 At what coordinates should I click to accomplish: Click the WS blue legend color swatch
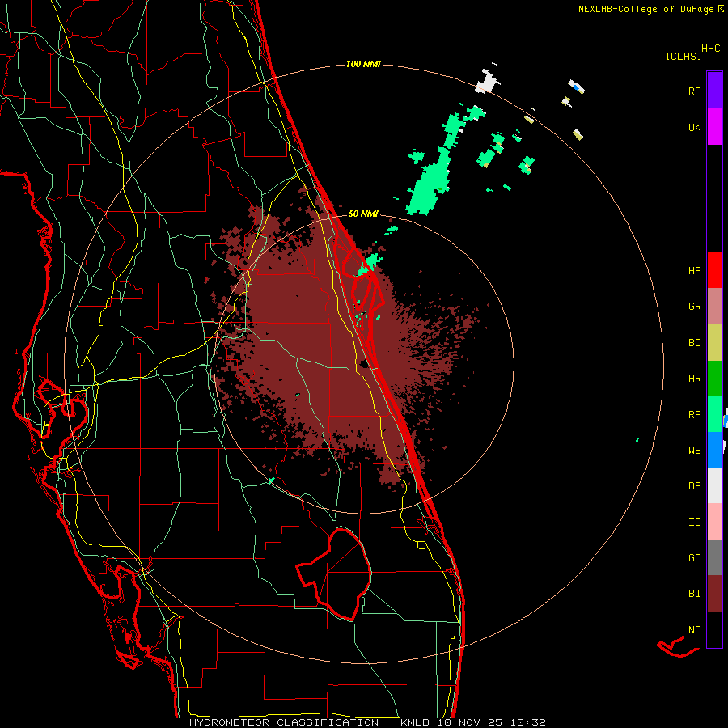click(x=714, y=450)
